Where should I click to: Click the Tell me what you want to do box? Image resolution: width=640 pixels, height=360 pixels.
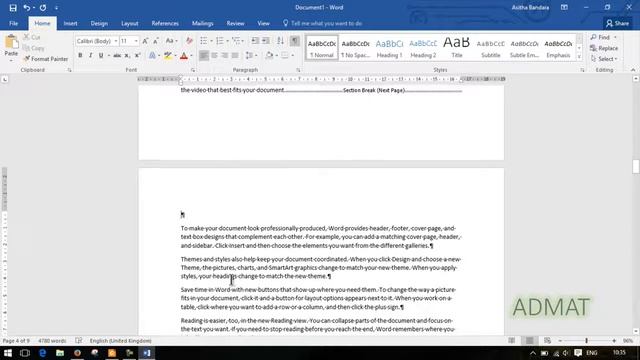(322, 24)
